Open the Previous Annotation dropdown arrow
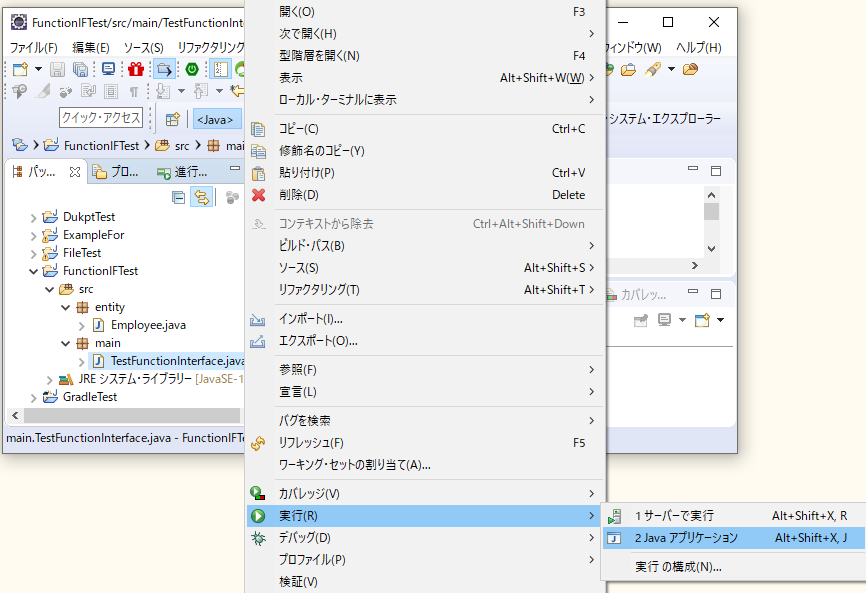866x593 pixels. 219,91
